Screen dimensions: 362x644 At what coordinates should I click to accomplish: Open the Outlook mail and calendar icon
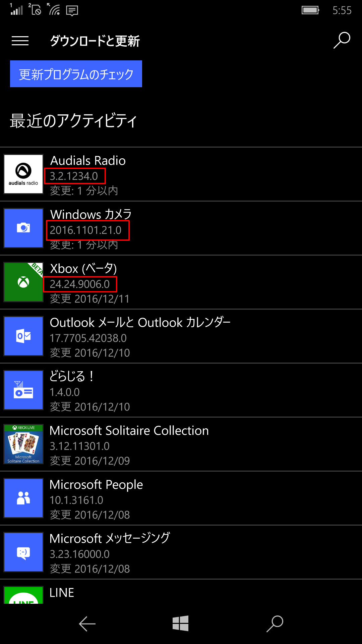[23, 336]
